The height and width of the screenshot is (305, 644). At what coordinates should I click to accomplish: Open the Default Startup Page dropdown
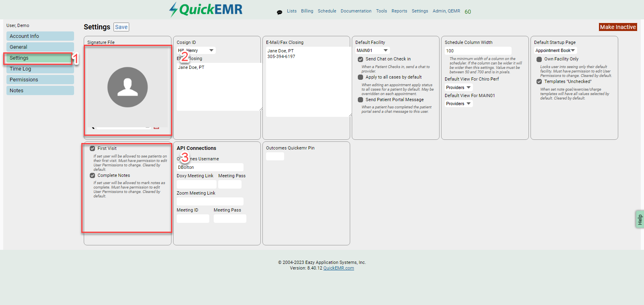(556, 50)
